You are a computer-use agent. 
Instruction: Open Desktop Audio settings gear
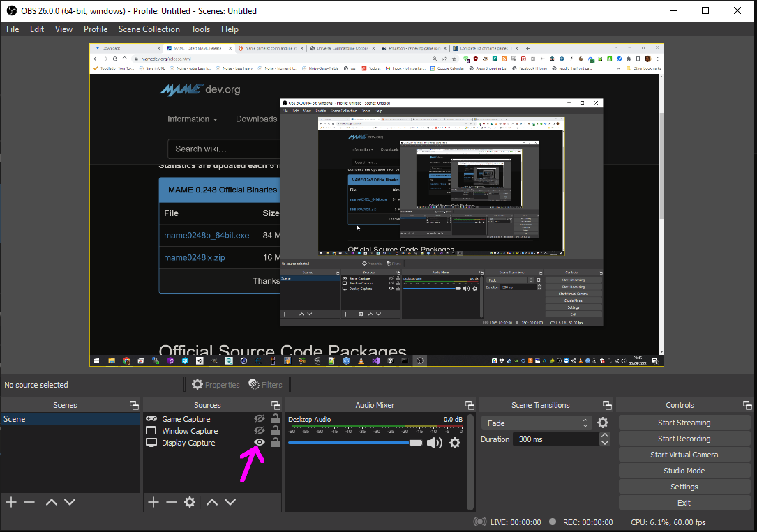pos(455,443)
